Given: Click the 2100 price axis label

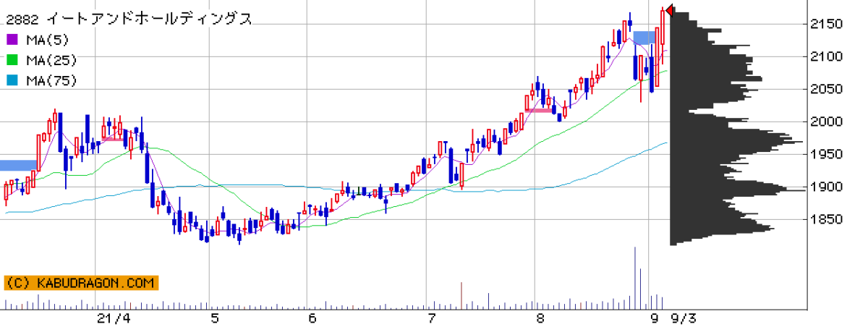Looking at the screenshot, I should (828, 56).
